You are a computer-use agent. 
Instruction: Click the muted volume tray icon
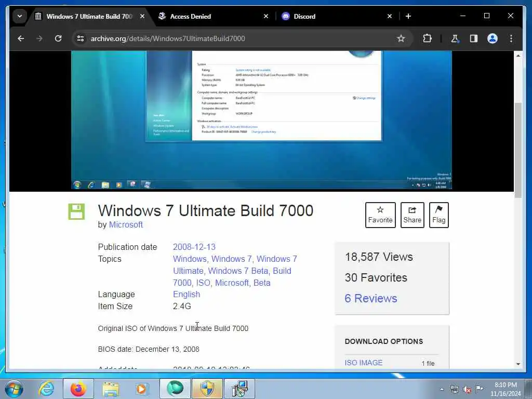[467, 389]
